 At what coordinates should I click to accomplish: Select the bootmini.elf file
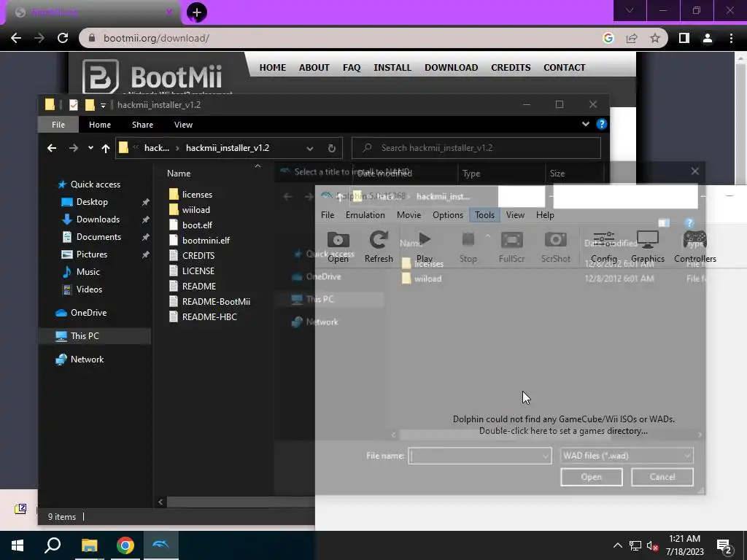[200, 240]
